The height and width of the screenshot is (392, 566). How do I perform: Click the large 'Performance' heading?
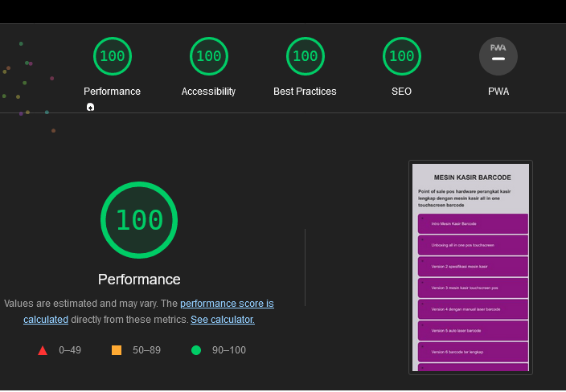(x=139, y=280)
